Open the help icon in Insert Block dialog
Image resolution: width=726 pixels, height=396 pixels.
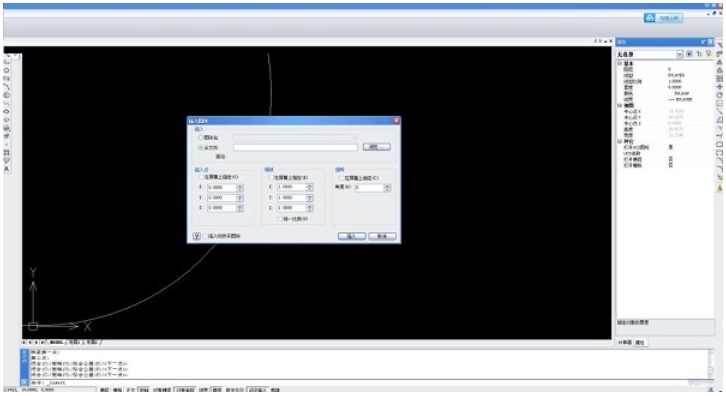(x=196, y=236)
